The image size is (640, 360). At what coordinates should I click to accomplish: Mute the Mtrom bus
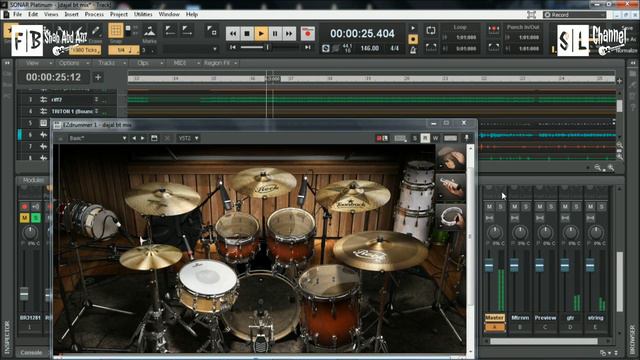[x=515, y=207]
